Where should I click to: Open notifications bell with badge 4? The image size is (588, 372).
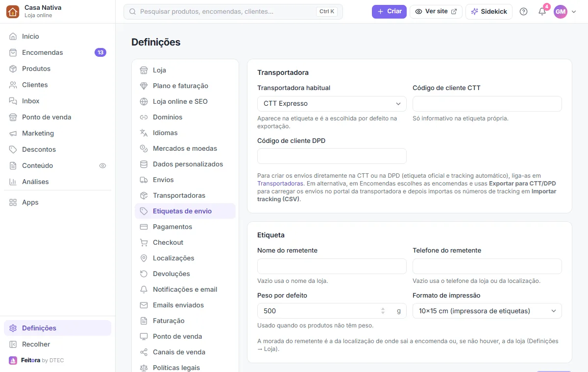pyautogui.click(x=542, y=11)
